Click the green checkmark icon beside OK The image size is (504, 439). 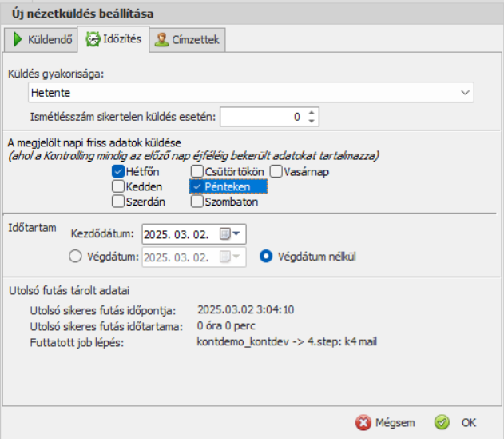(x=442, y=422)
